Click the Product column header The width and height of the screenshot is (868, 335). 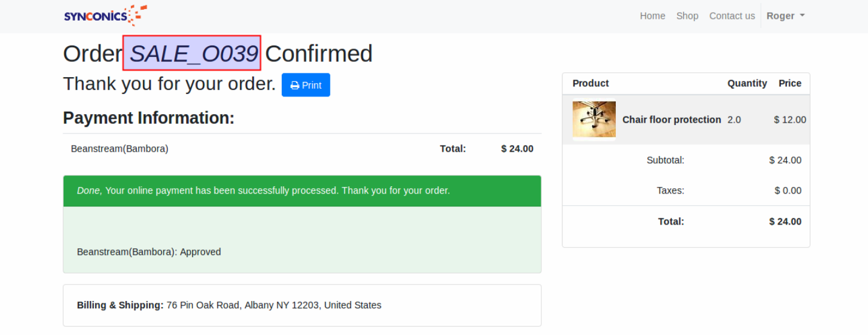590,83
